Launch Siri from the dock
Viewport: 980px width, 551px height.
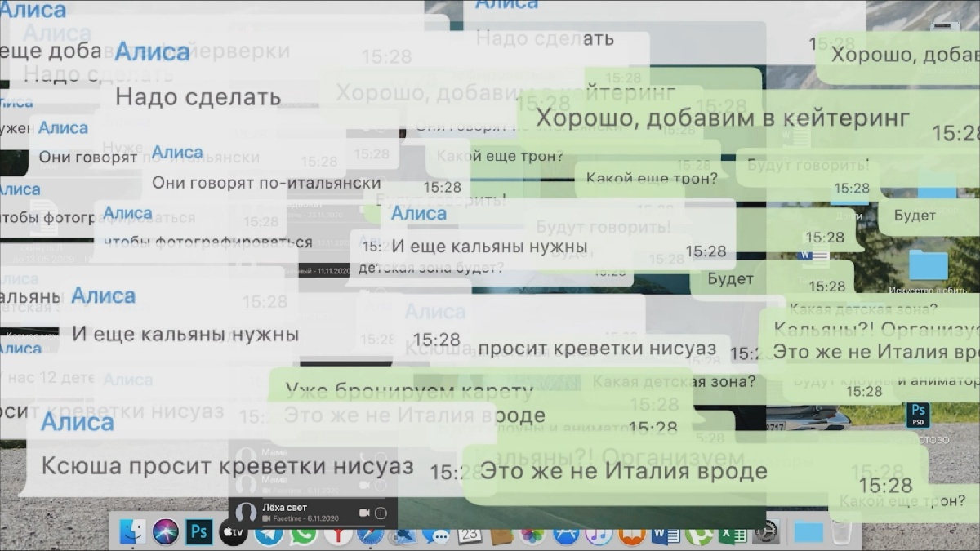(167, 532)
